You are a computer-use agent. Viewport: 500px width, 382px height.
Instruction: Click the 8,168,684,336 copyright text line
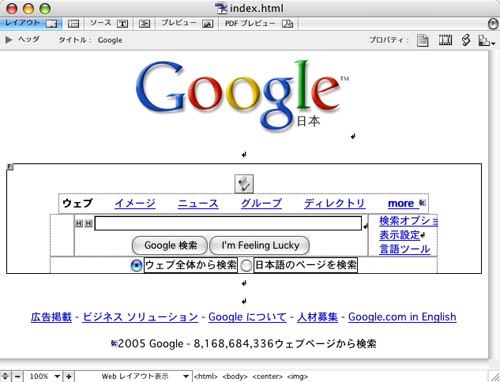coord(247,343)
